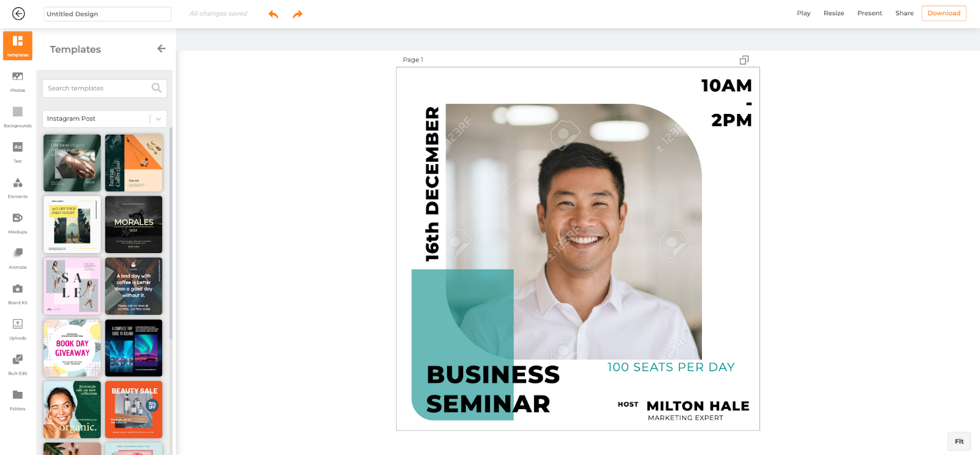Open the Photos panel in sidebar
Image resolution: width=980 pixels, height=455 pixels.
18,81
